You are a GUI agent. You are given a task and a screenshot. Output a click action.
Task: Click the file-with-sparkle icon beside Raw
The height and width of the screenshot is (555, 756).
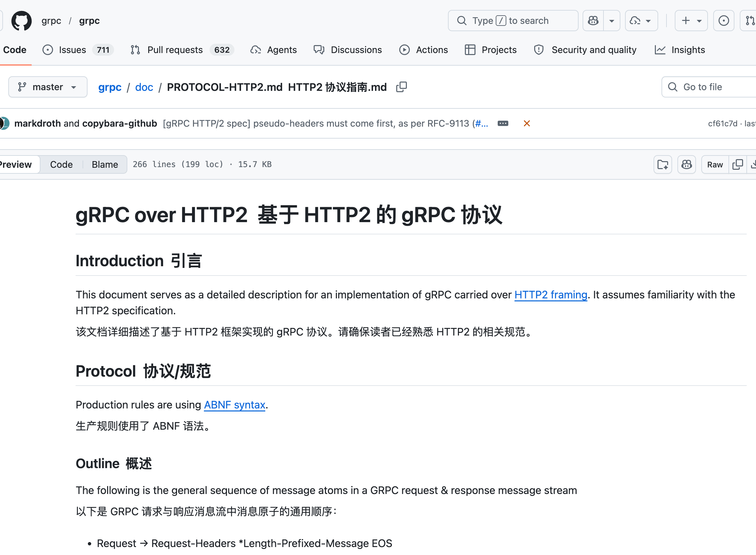tap(663, 165)
